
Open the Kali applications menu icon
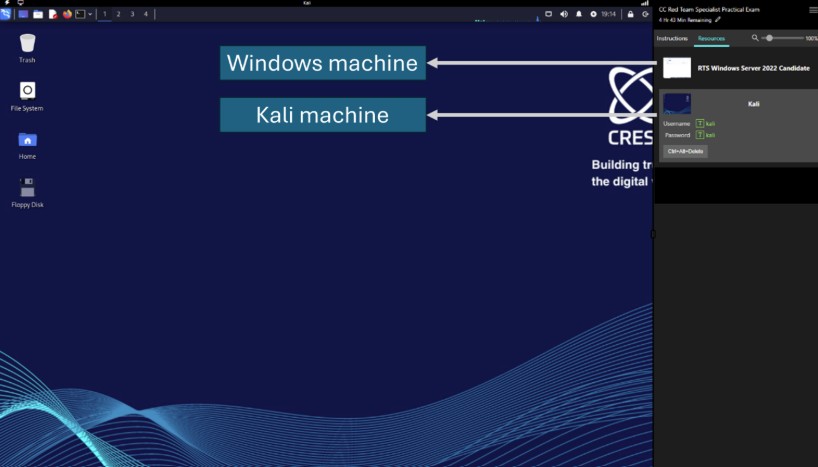pos(5,14)
